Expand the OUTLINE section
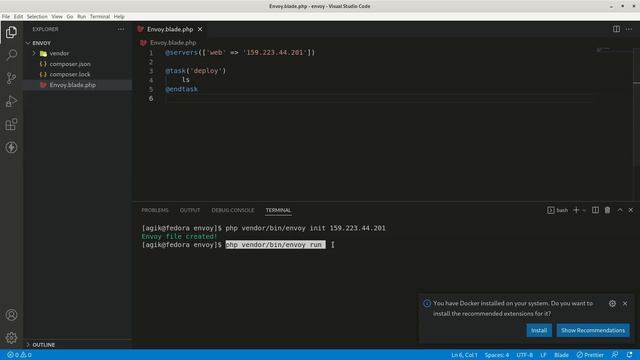 [78, 345]
